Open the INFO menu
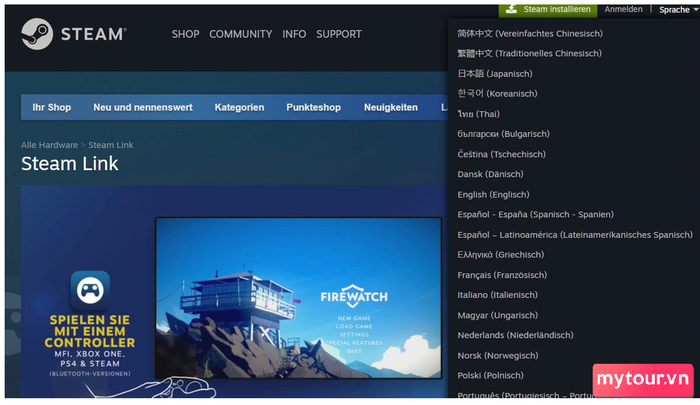700x405 pixels. pyautogui.click(x=294, y=34)
